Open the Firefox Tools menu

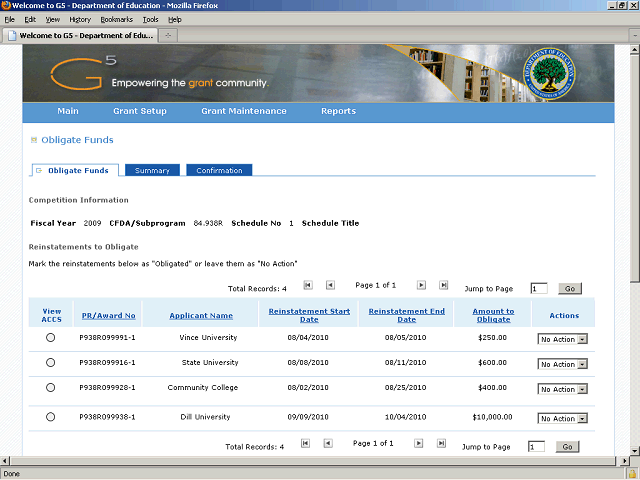(151, 20)
